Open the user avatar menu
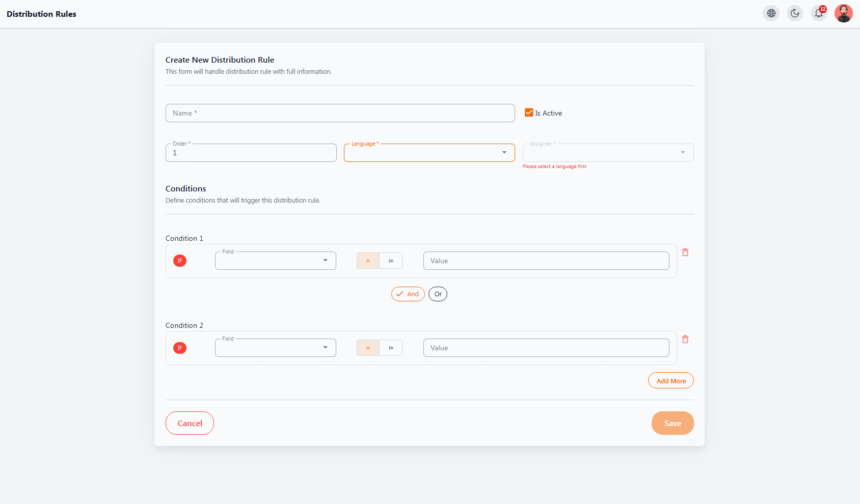 coord(844,14)
